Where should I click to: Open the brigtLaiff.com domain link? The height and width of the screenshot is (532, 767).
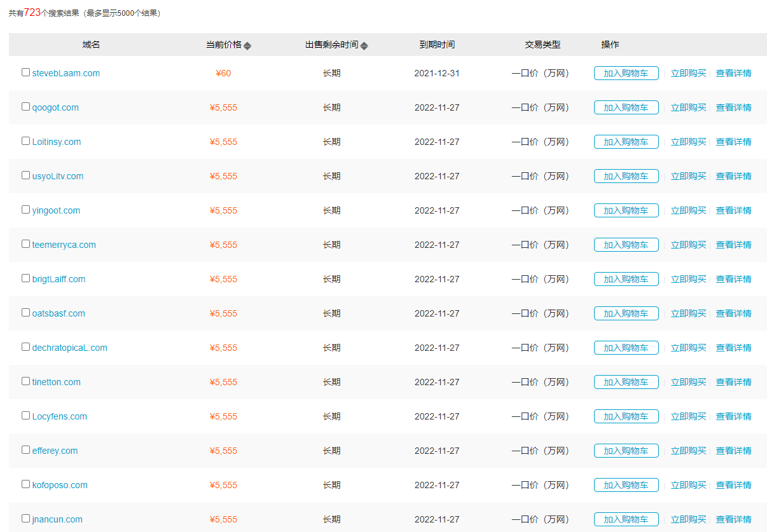pos(59,279)
